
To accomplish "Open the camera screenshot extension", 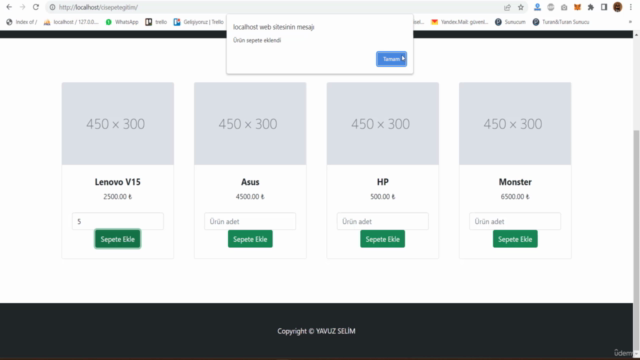I will 564,7.
